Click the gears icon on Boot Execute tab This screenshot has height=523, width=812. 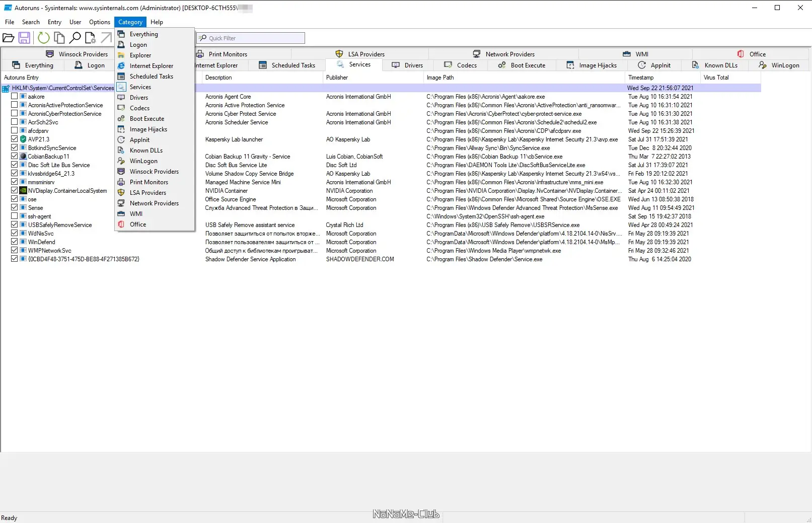(x=502, y=65)
